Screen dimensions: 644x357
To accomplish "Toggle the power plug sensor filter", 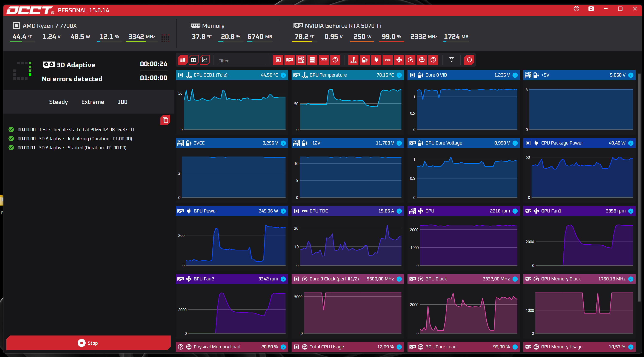I will 376,60.
